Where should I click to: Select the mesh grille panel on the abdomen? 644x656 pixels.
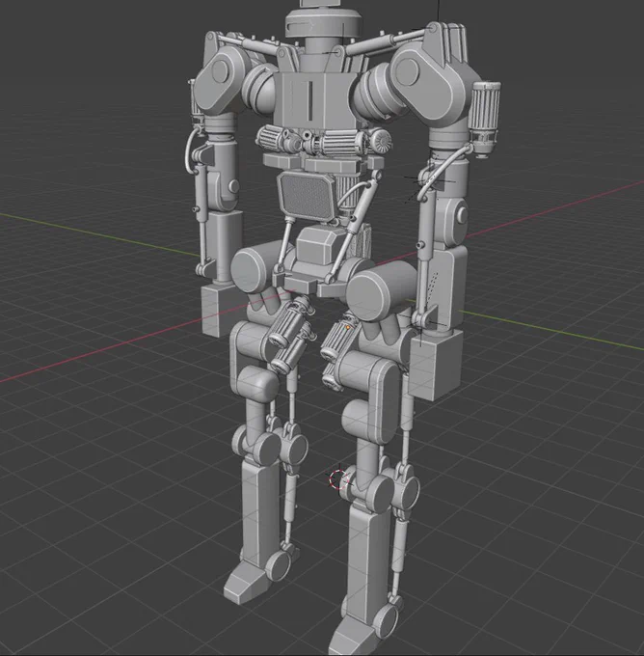[x=307, y=196]
